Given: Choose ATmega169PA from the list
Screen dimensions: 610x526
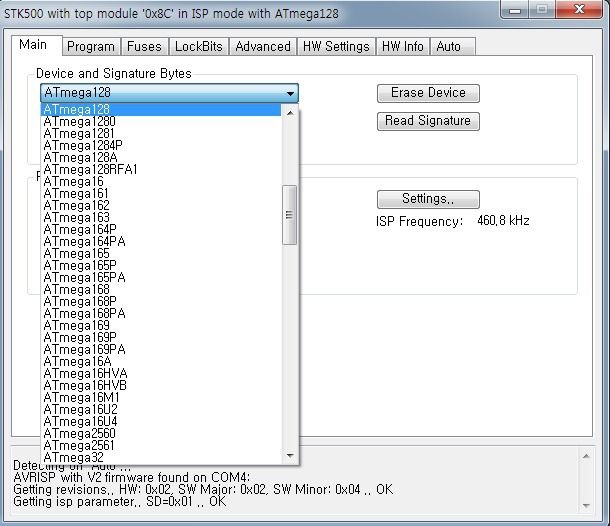Looking at the screenshot, I should coord(161,350).
